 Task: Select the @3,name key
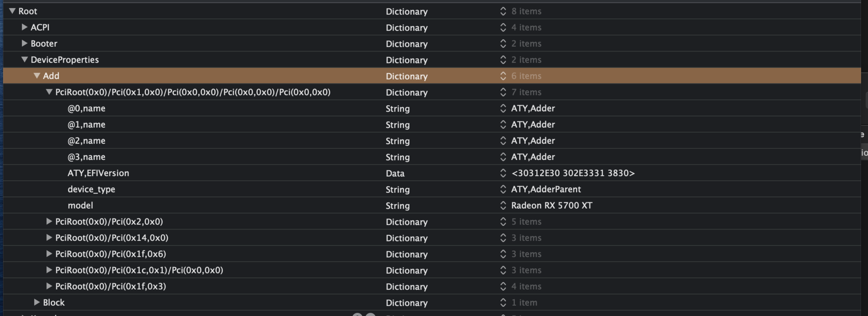tap(86, 157)
